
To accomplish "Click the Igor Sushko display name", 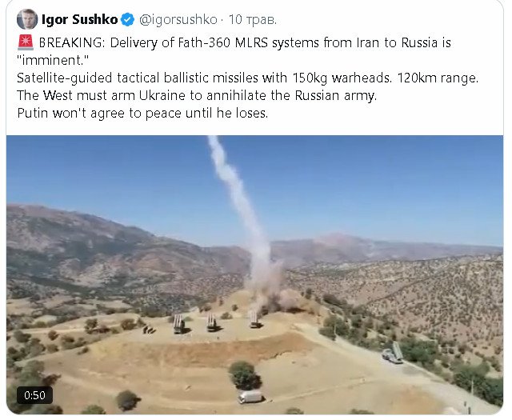I will [79, 19].
